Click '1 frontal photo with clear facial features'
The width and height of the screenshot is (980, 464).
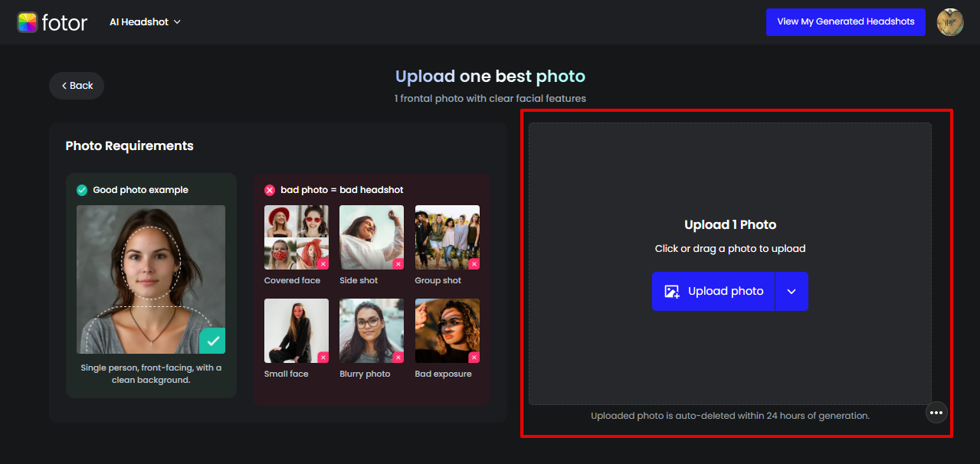(x=490, y=99)
